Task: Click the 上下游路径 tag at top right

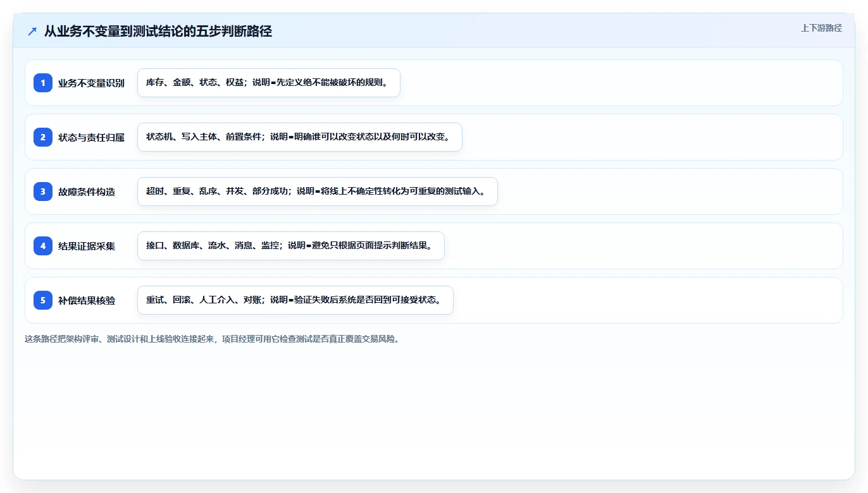Action: click(x=821, y=28)
